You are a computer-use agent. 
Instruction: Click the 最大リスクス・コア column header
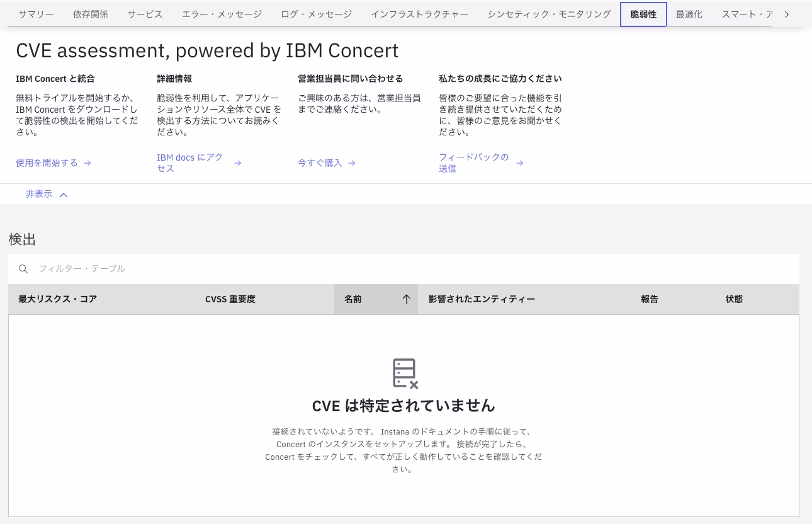pos(58,299)
